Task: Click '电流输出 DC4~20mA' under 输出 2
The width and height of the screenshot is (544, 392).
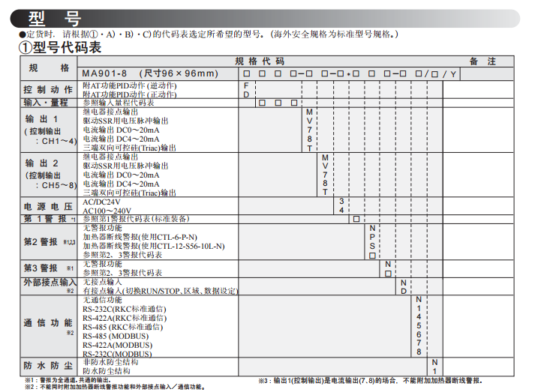Action: [121, 184]
